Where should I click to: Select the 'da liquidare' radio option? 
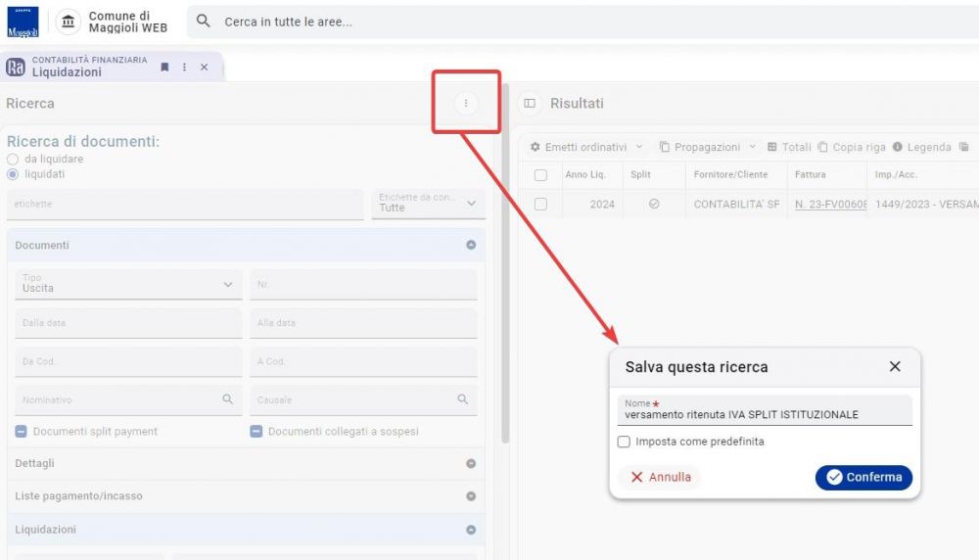(x=13, y=160)
